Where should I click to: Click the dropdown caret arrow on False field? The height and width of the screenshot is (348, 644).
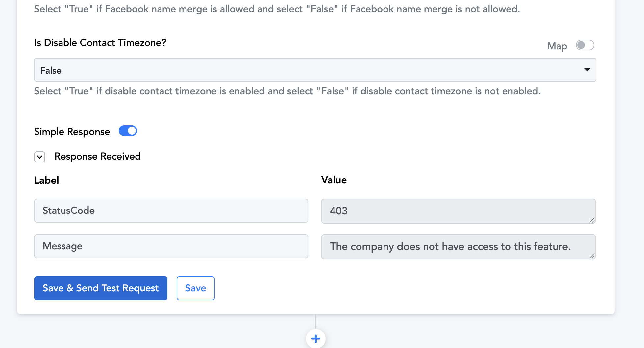click(587, 70)
